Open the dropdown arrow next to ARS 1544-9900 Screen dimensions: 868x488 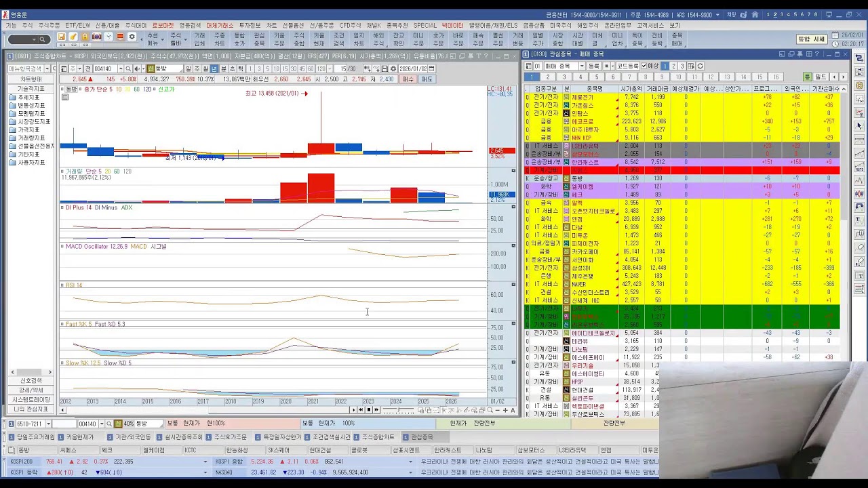point(717,14)
